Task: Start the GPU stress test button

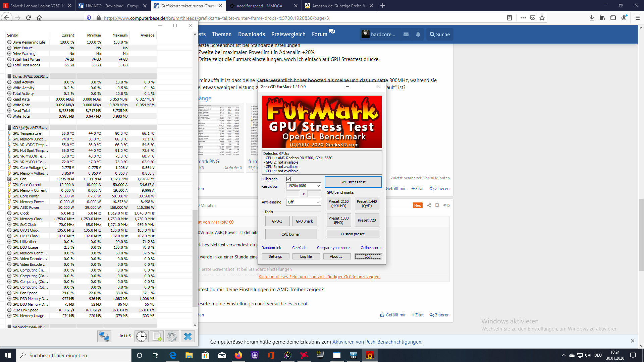Action: point(353,182)
